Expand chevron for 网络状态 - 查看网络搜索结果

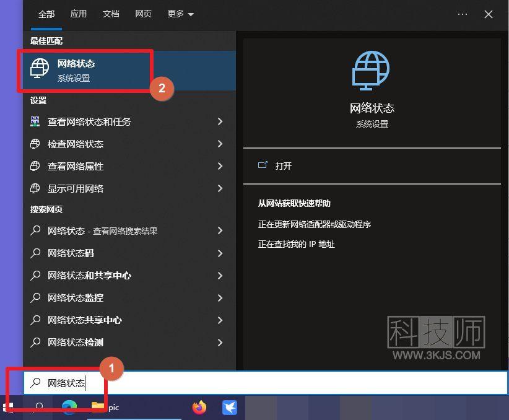click(x=220, y=230)
